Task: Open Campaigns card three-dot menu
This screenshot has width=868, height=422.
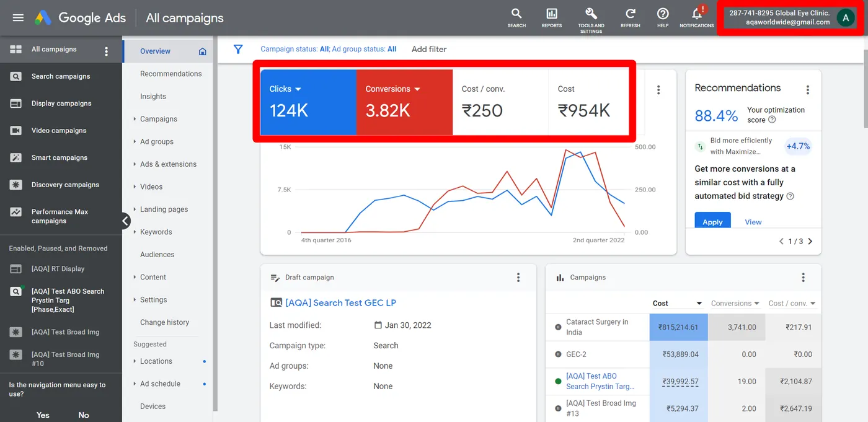Action: tap(803, 278)
